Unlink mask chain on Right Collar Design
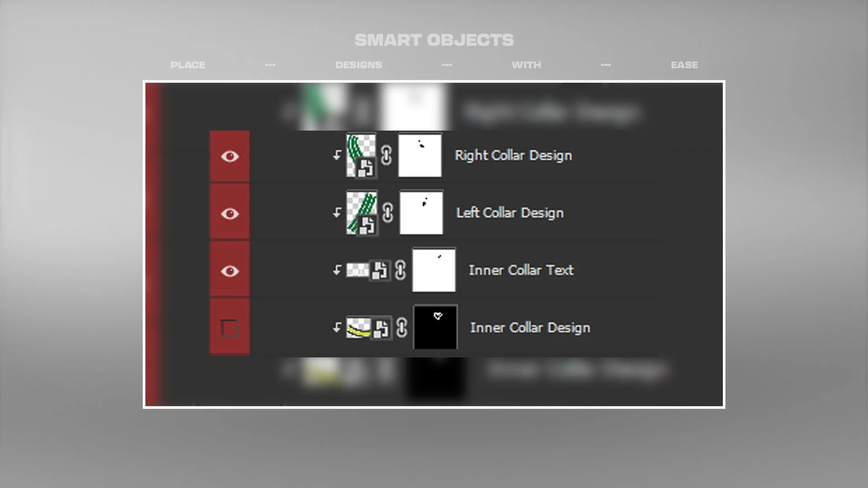The width and height of the screenshot is (868, 488). (x=386, y=155)
